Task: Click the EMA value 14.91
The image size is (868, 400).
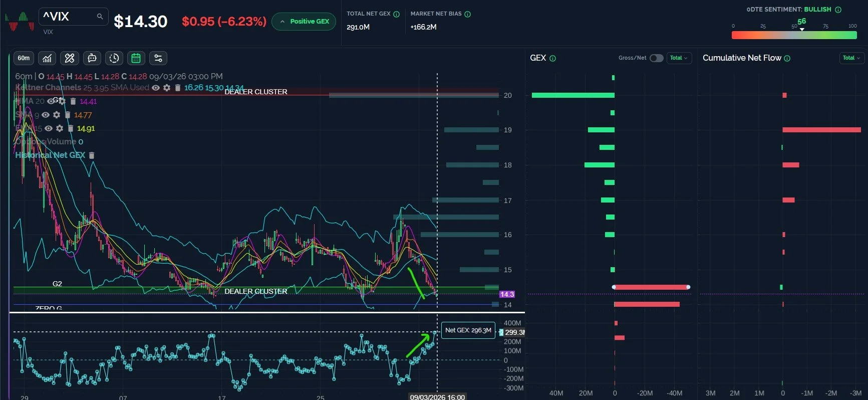Action: 86,129
